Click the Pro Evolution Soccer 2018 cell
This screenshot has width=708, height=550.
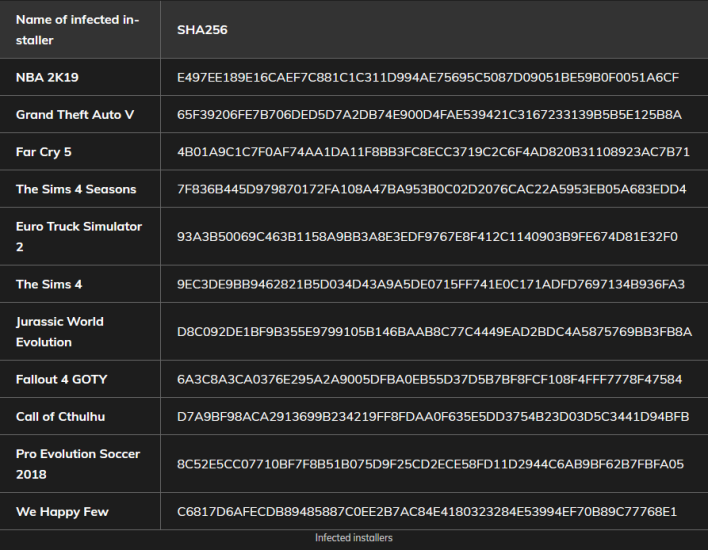(x=78, y=464)
